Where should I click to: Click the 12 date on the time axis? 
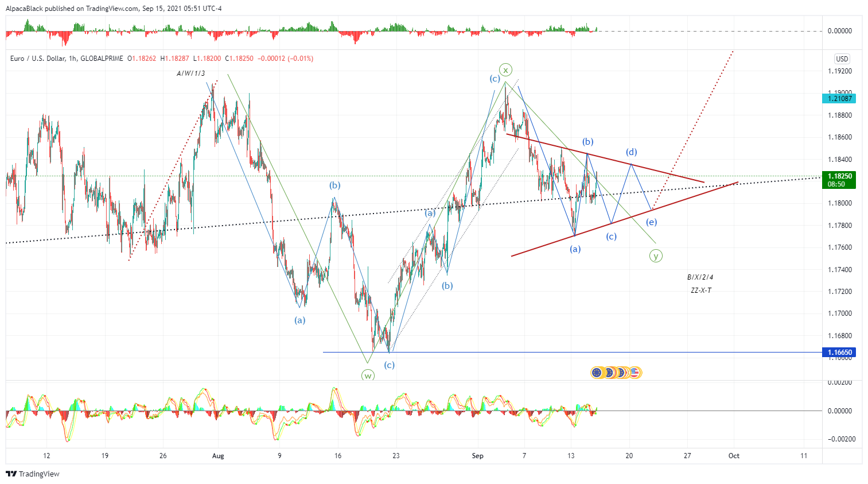click(x=46, y=456)
